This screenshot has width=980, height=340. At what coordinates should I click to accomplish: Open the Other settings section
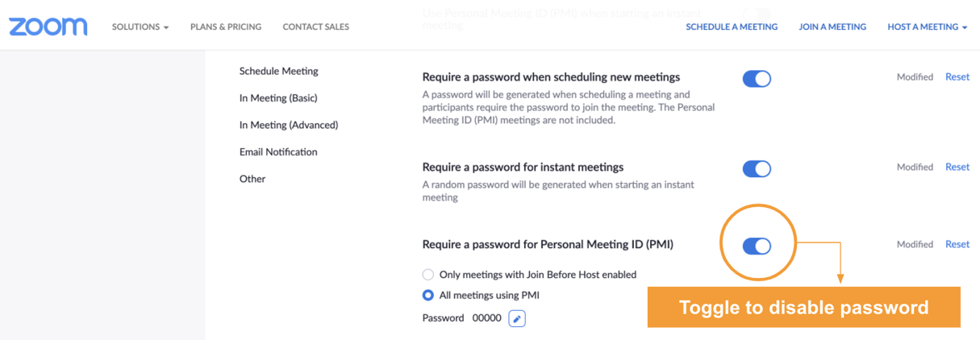pyautogui.click(x=252, y=179)
